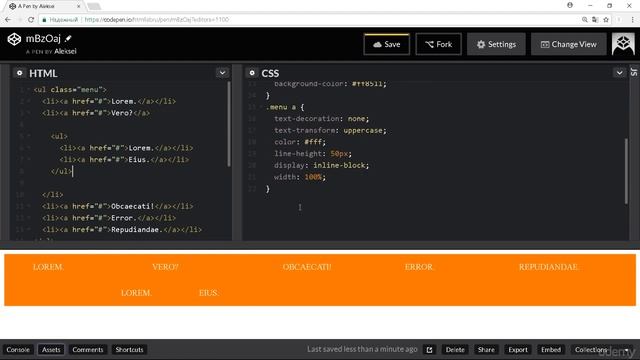The image size is (640, 360).
Task: Click Chrome profile icon in title bar
Action: click(570, 5)
